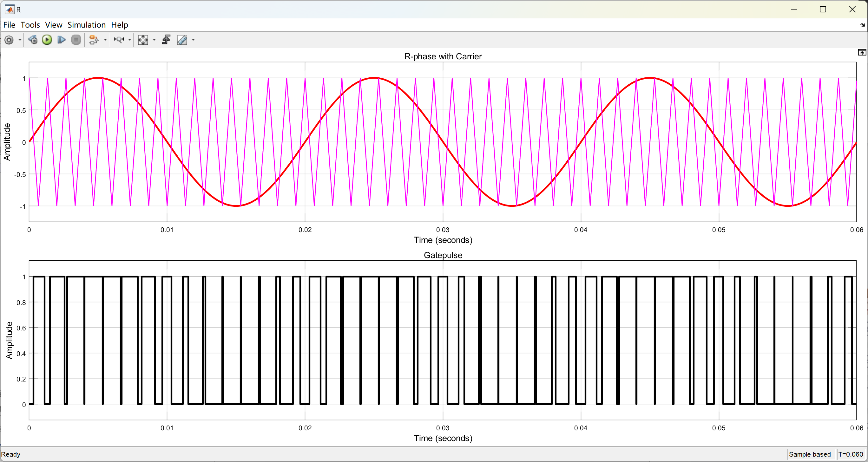The height and width of the screenshot is (462, 868).
Task: Open the measurements ruler dropdown arrow
Action: (194, 40)
